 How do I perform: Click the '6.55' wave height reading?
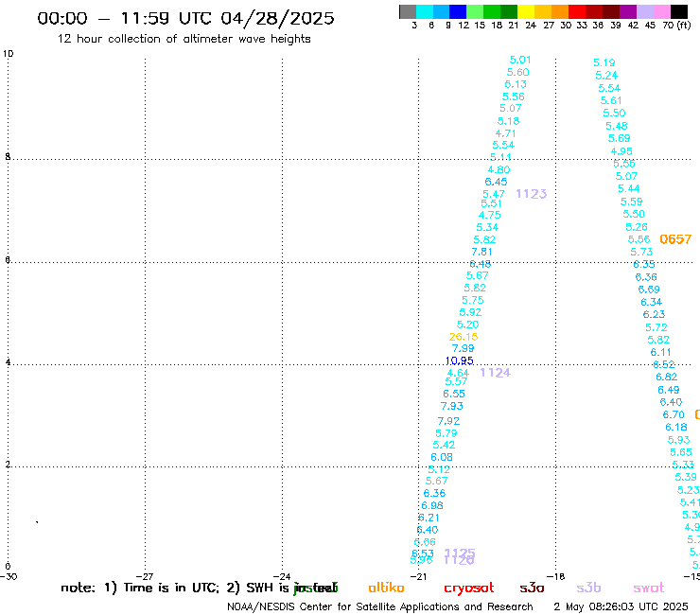pyautogui.click(x=454, y=394)
